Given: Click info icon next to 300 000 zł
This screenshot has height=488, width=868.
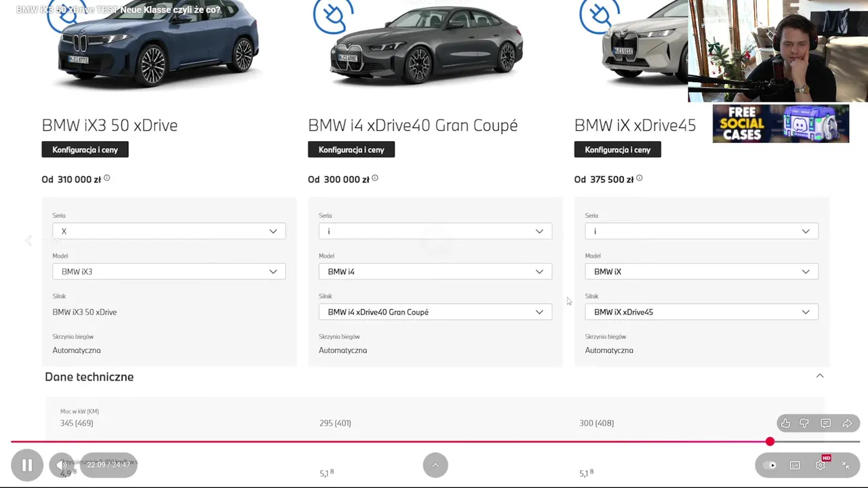Looking at the screenshot, I should point(375,178).
